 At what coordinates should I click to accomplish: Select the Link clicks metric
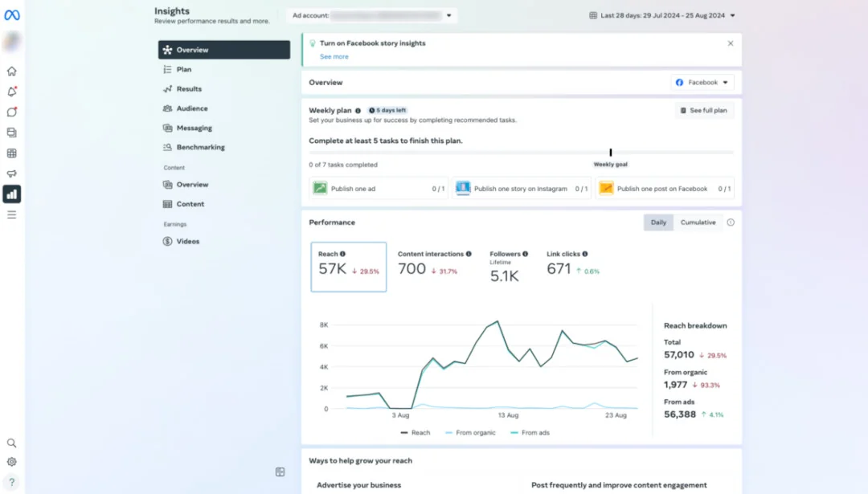point(572,264)
